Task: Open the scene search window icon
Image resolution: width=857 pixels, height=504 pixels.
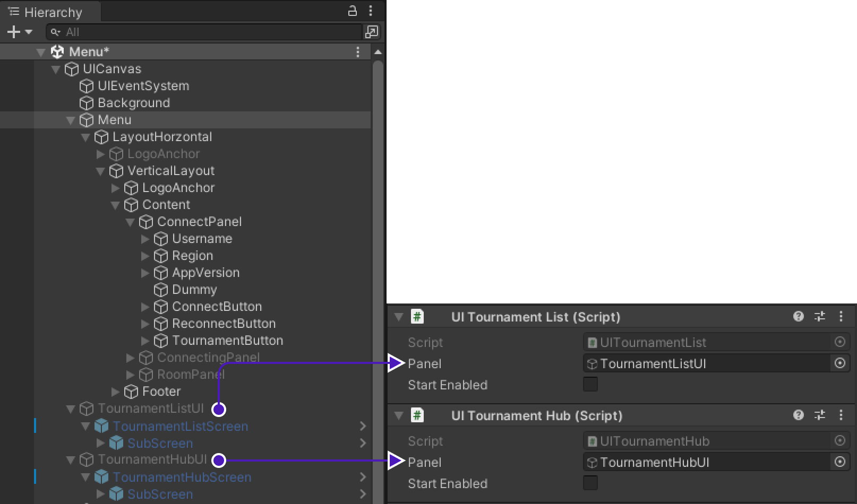Action: click(x=372, y=32)
